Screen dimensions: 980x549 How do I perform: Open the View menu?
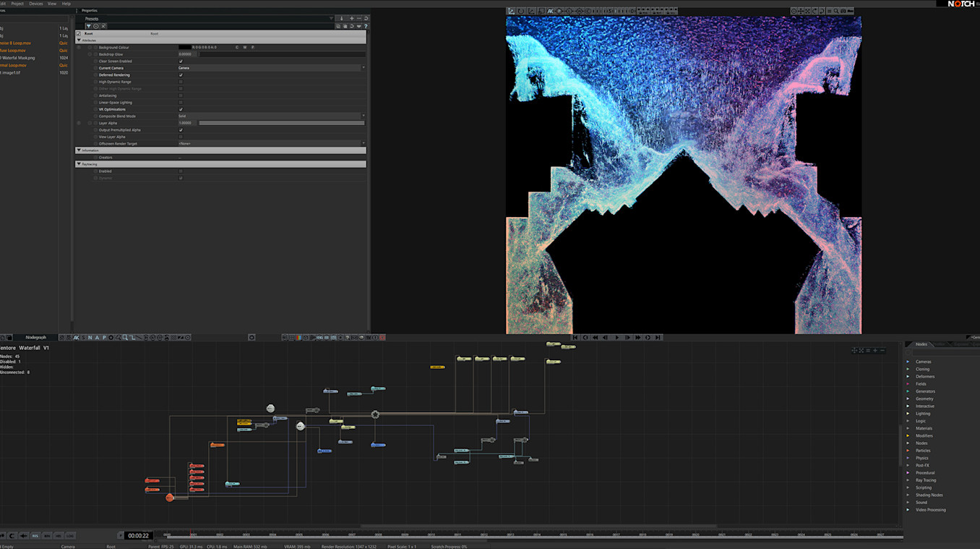click(x=52, y=4)
